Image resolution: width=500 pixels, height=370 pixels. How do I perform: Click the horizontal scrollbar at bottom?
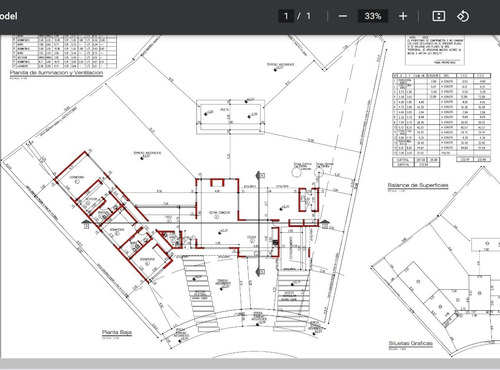point(250,364)
